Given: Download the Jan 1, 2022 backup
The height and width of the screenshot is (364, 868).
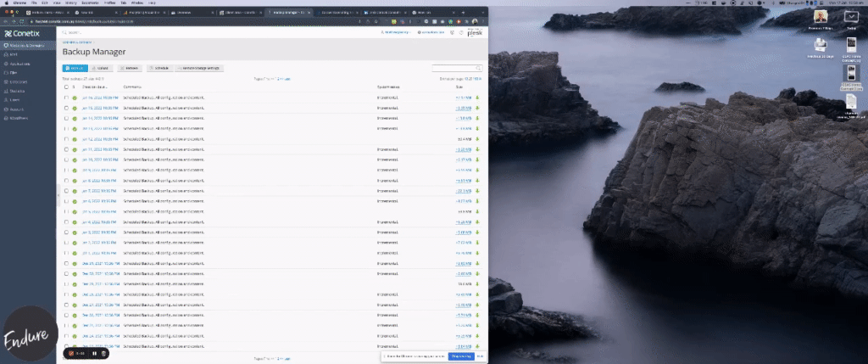Looking at the screenshot, I should pyautogui.click(x=477, y=253).
